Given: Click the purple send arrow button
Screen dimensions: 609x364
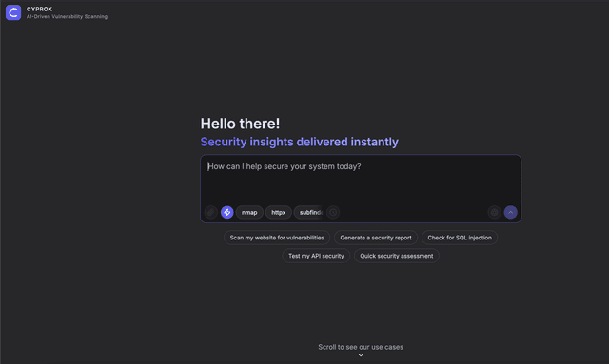Looking at the screenshot, I should pos(511,212).
